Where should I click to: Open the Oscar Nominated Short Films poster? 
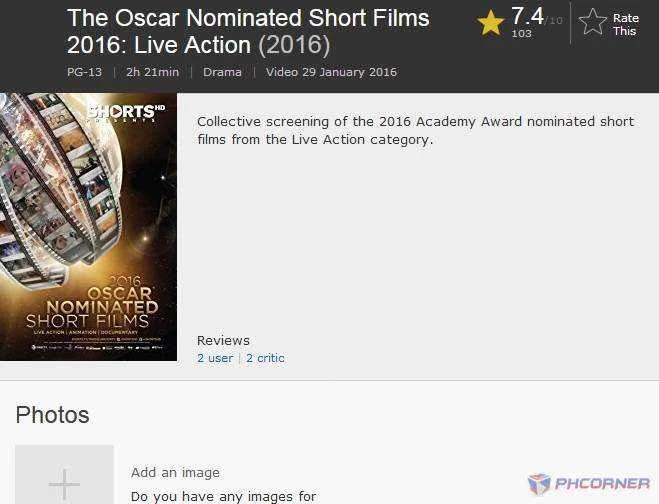pos(88,227)
